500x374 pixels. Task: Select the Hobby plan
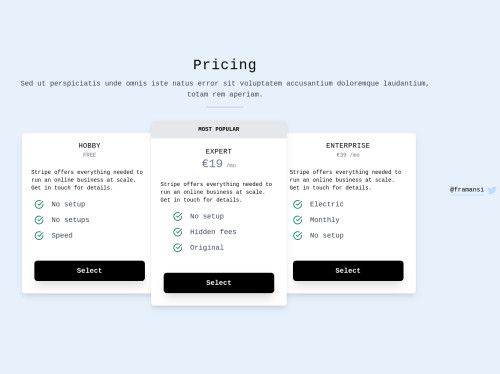pyautogui.click(x=89, y=271)
